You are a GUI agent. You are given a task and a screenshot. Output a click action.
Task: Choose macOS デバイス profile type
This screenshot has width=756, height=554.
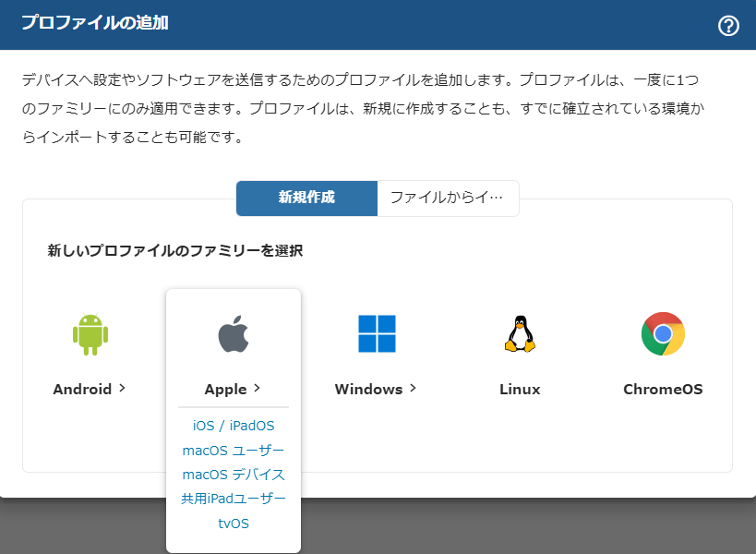tap(234, 475)
